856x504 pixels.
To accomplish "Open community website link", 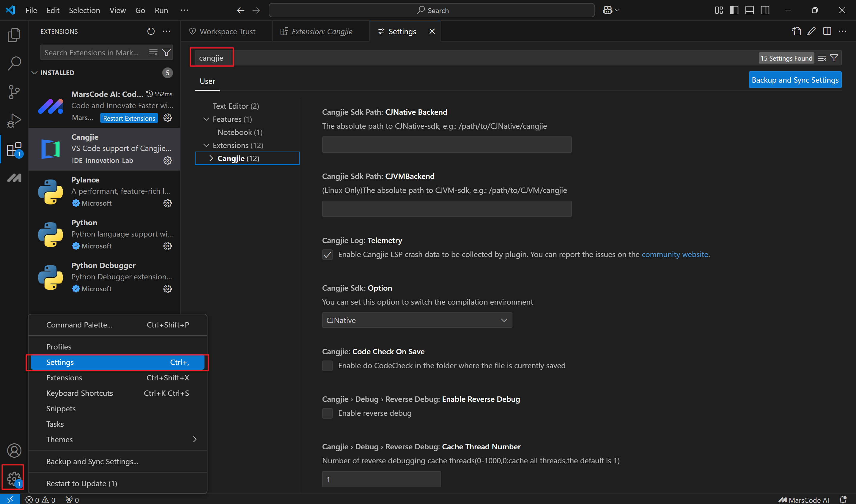I will [675, 254].
